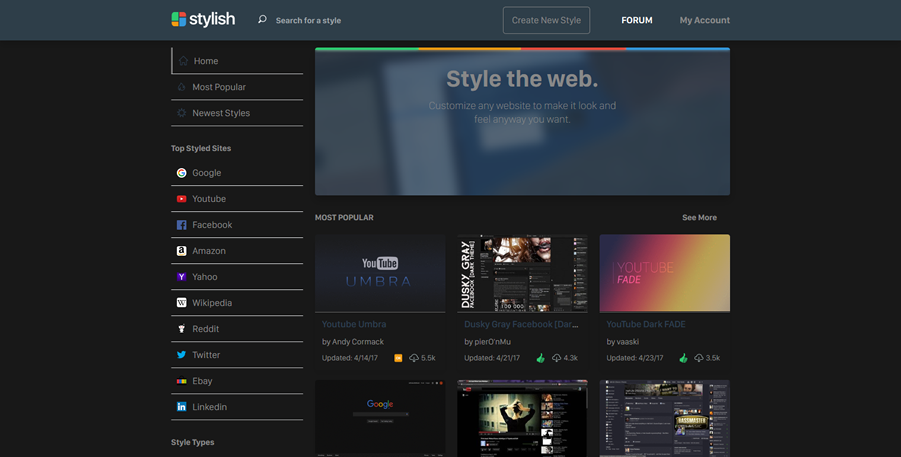This screenshot has width=901, height=457.
Task: Open the Youtube Umbra thumbnail
Action: 380,273
